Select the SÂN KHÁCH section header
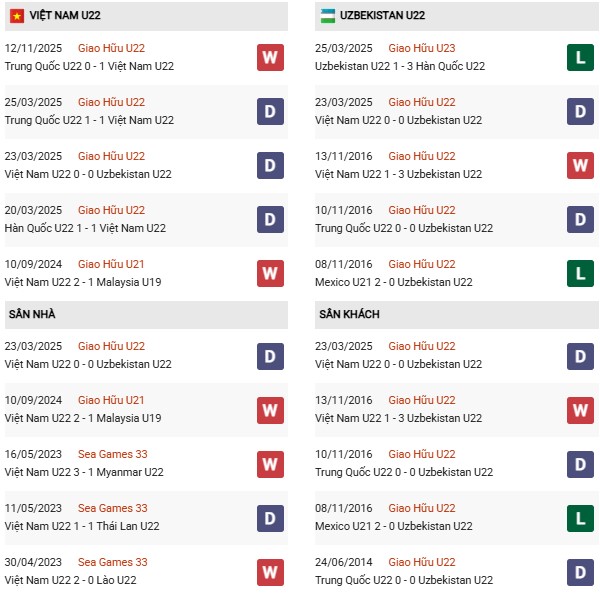The image size is (600, 594). click(351, 314)
